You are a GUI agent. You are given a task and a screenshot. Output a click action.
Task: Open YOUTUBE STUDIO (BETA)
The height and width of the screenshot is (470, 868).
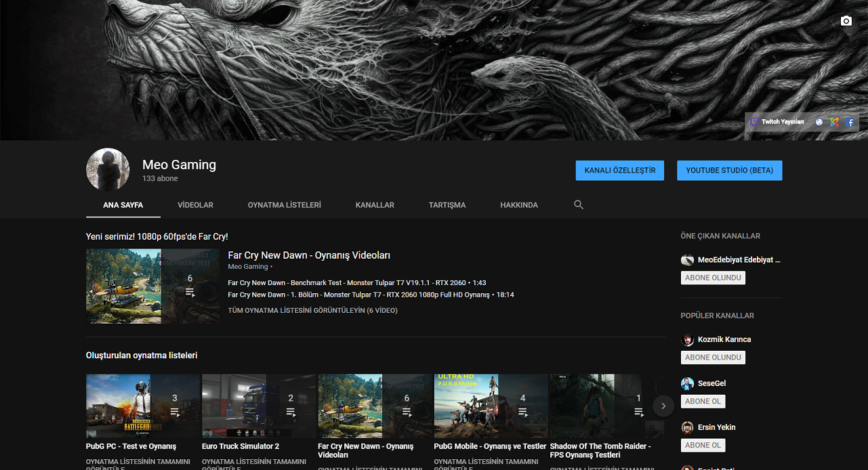point(730,171)
